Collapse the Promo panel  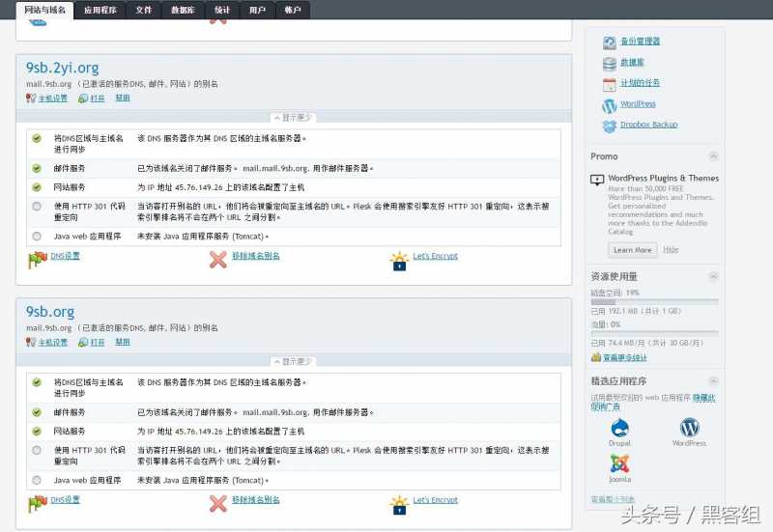[x=713, y=156]
